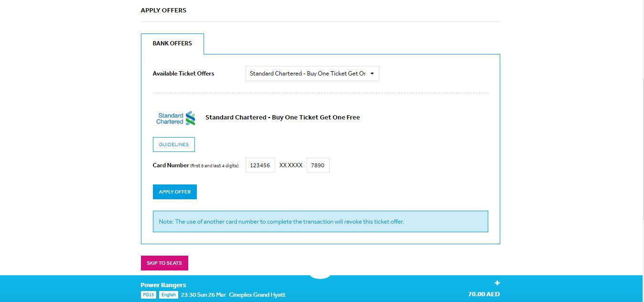The height and width of the screenshot is (302, 644).
Task: Click Skip to Seats button
Action: point(164,263)
